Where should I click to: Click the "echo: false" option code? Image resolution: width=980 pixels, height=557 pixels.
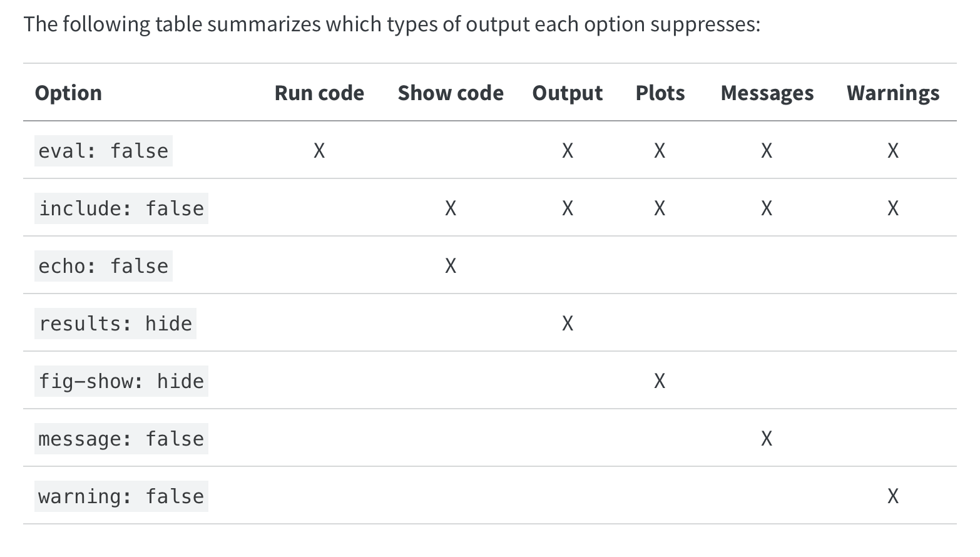pyautogui.click(x=103, y=266)
